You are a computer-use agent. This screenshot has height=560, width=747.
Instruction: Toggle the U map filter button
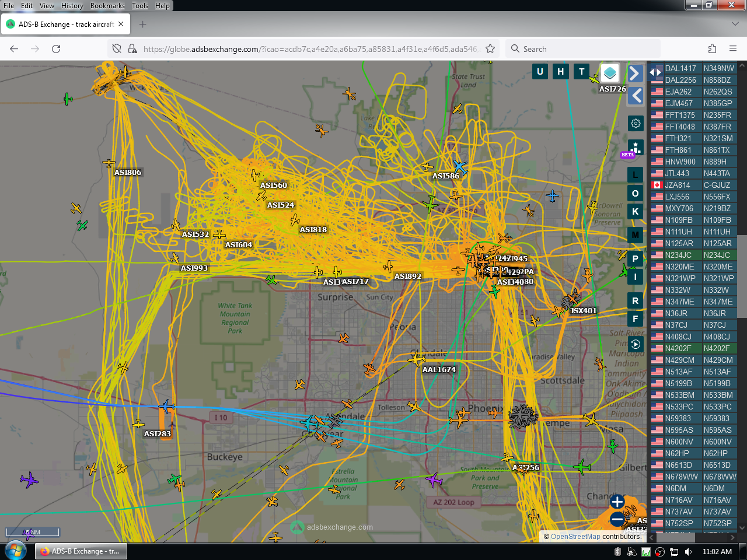(x=540, y=72)
